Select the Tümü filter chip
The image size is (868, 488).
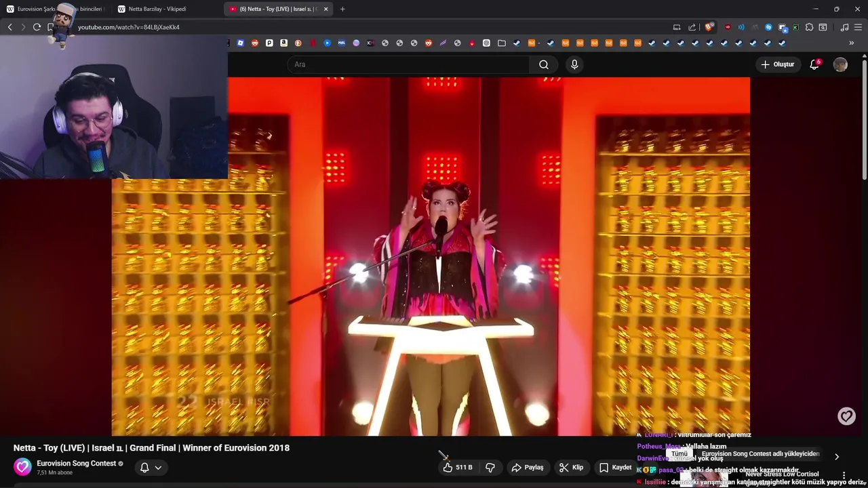click(679, 453)
